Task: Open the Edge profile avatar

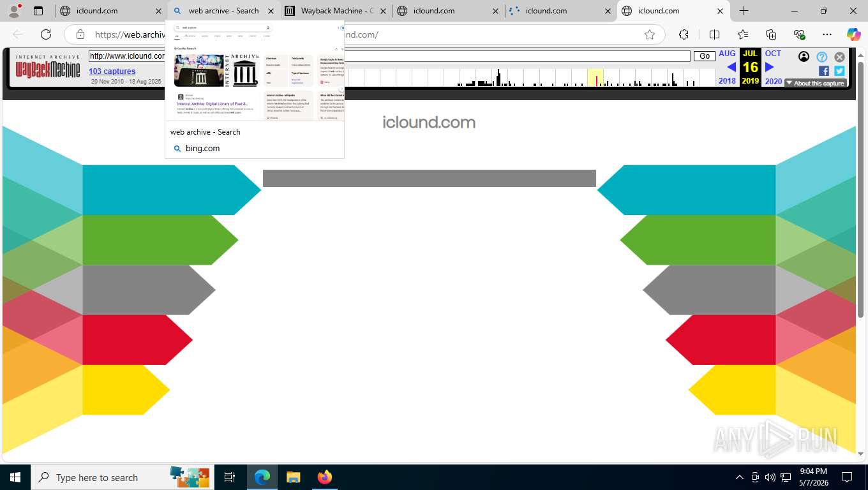Action: click(x=14, y=10)
